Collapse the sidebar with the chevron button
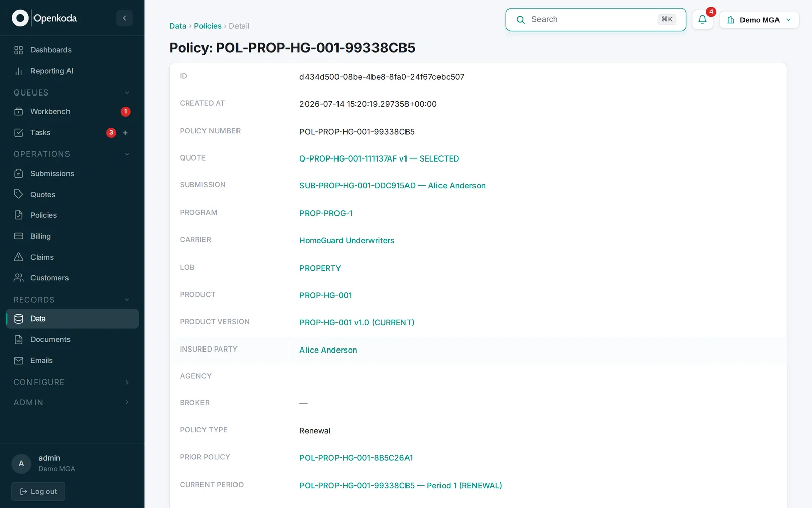 click(x=124, y=18)
